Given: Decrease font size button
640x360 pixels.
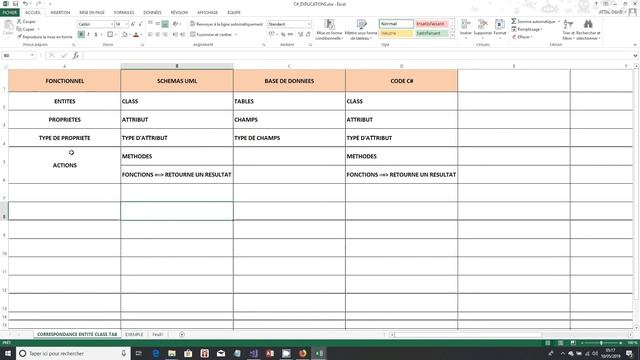Looking at the screenshot, I should (x=140, y=24).
